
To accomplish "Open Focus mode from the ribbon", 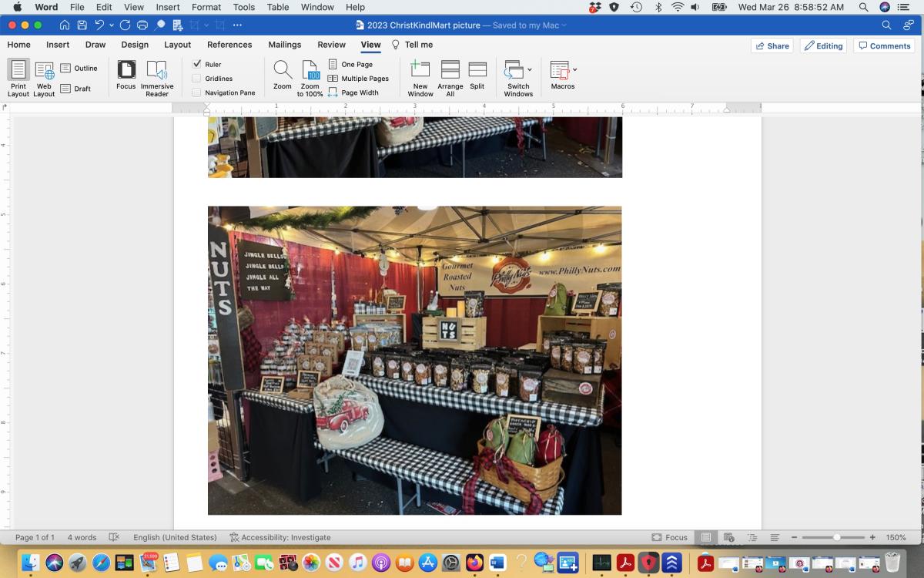I will (126, 76).
